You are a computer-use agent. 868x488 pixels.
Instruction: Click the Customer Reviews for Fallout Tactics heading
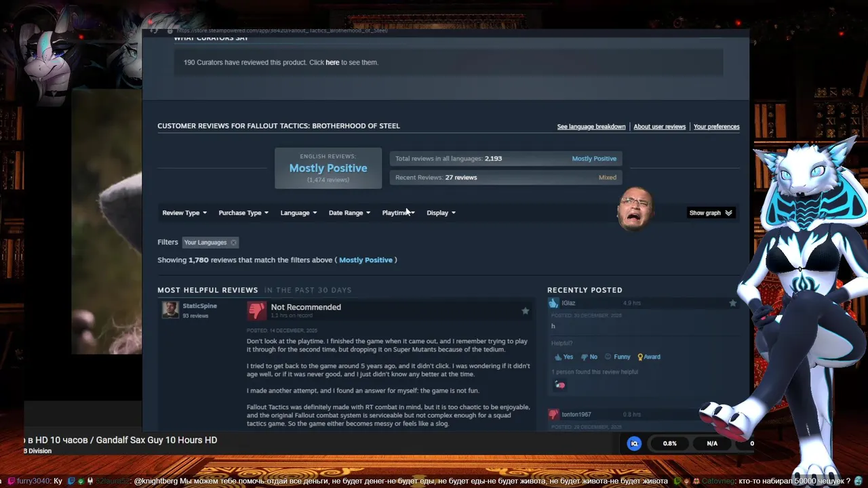[279, 126]
